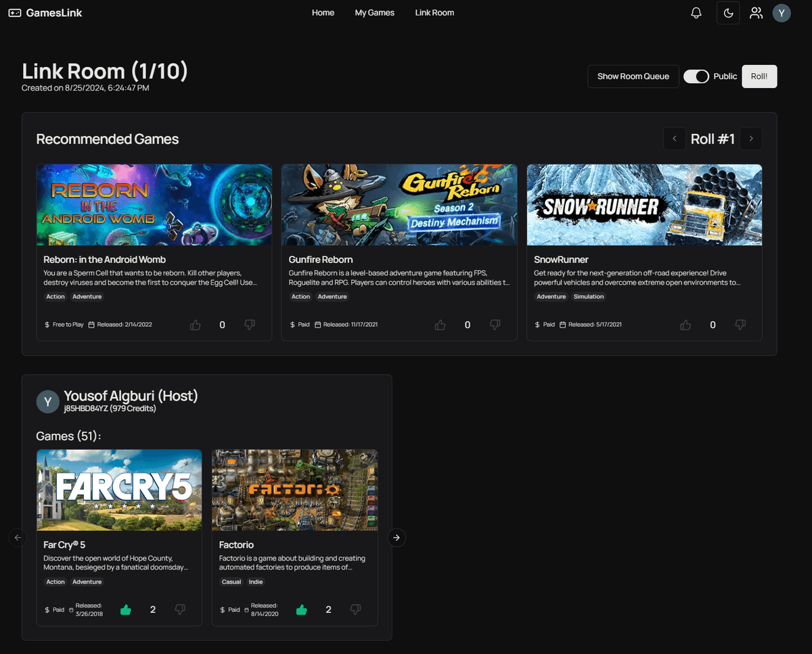Viewport: 812px width, 654px height.
Task: Thumbs down Factorio in the host's games
Action: click(x=355, y=609)
